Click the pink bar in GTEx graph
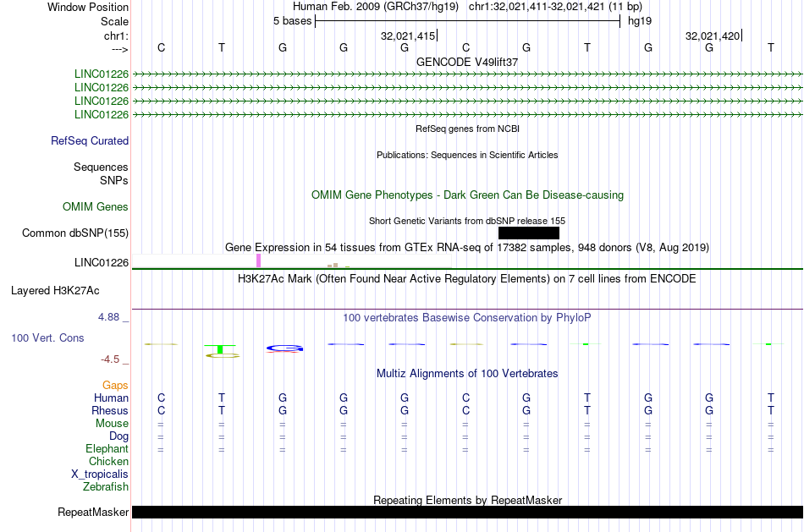804x532 pixels. coord(258,261)
